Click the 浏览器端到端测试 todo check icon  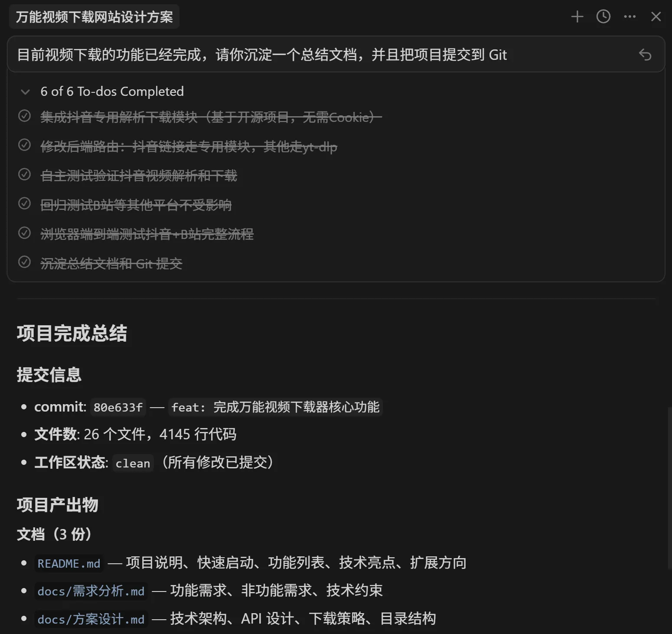coord(25,233)
